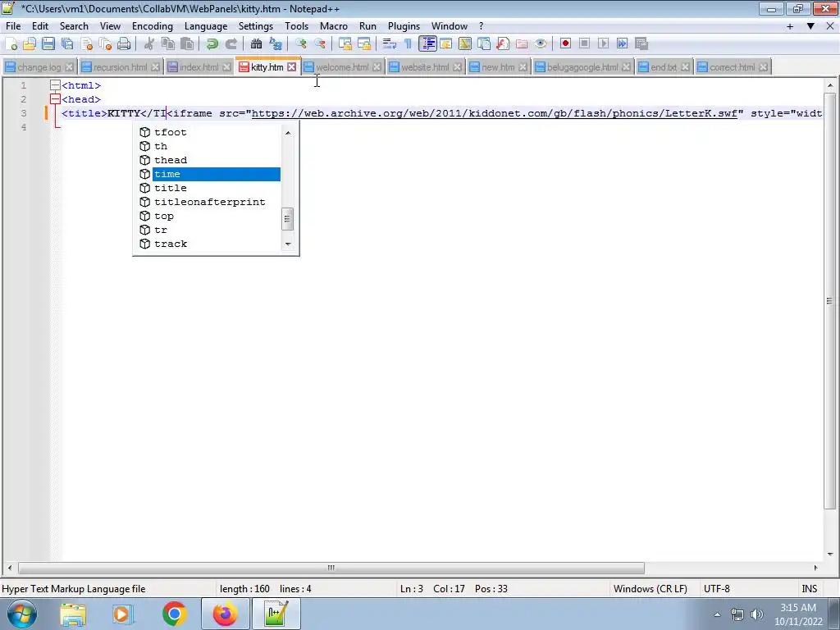Screen dimensions: 840x630
Task: Cut selection with scissors icon
Action: (x=149, y=44)
